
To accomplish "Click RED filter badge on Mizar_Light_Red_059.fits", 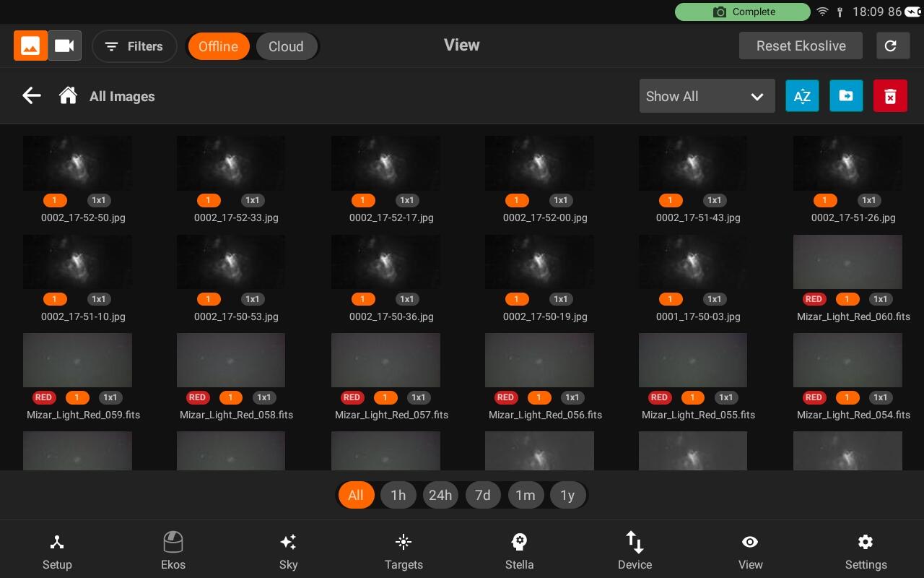I will pos(43,397).
